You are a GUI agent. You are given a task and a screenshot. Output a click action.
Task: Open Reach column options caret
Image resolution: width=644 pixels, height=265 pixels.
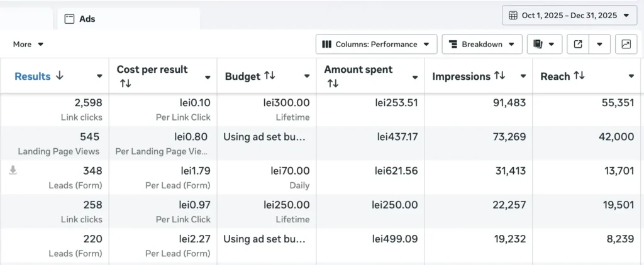click(631, 77)
